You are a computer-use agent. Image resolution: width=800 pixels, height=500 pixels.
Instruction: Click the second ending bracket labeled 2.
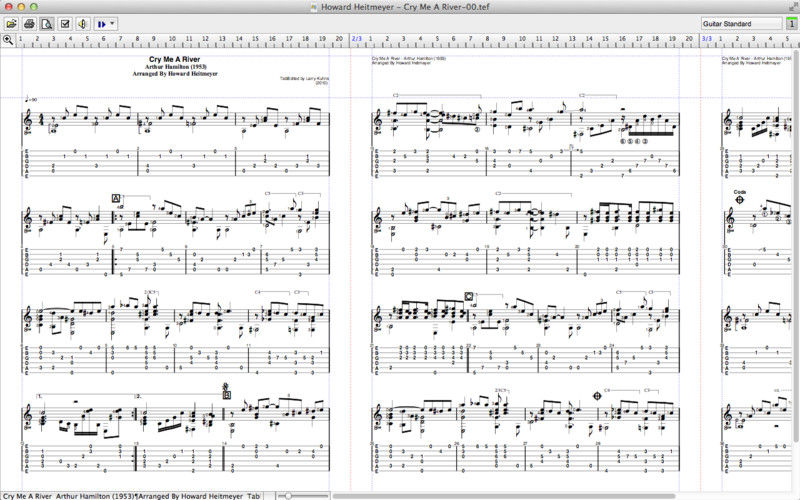(x=179, y=396)
